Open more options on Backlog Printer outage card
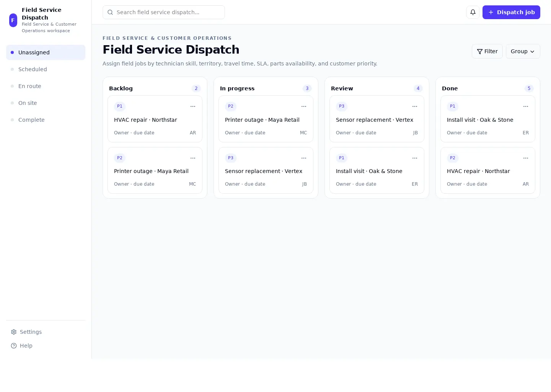The width and height of the screenshot is (551, 392). tap(193, 158)
